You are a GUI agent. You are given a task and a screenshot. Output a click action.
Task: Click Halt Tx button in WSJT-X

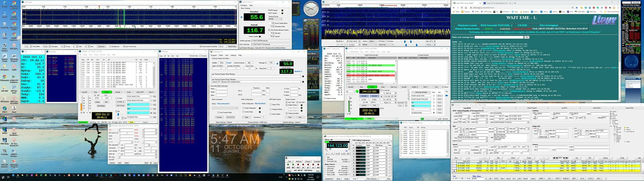[x=426, y=87]
